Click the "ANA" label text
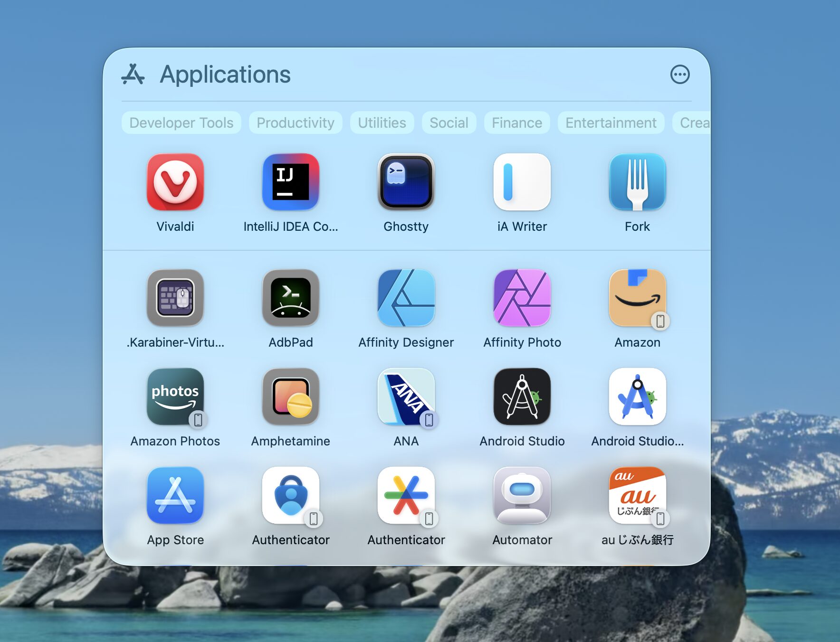The height and width of the screenshot is (642, 840). click(x=406, y=441)
